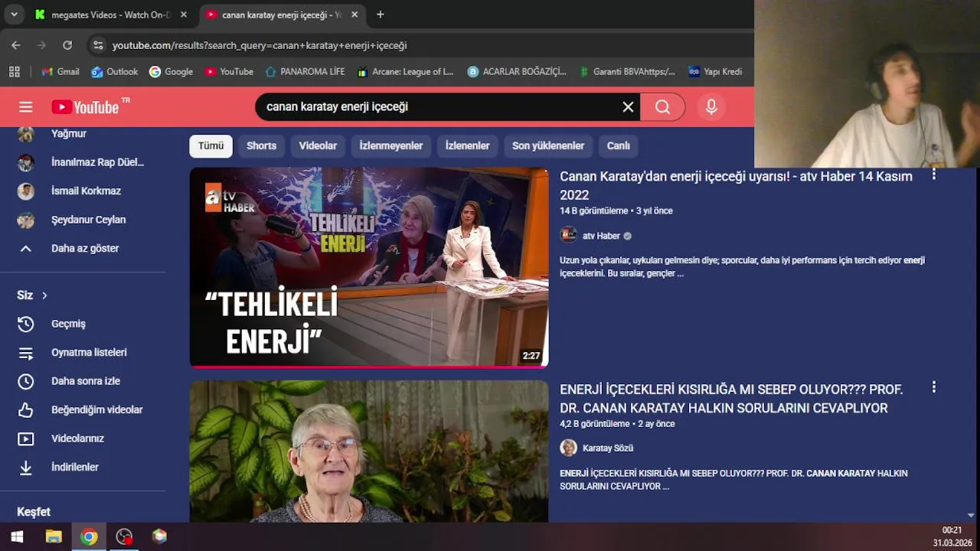This screenshot has width=980, height=551.
Task: Reload the page with the refresh icon
Action: pos(67,45)
